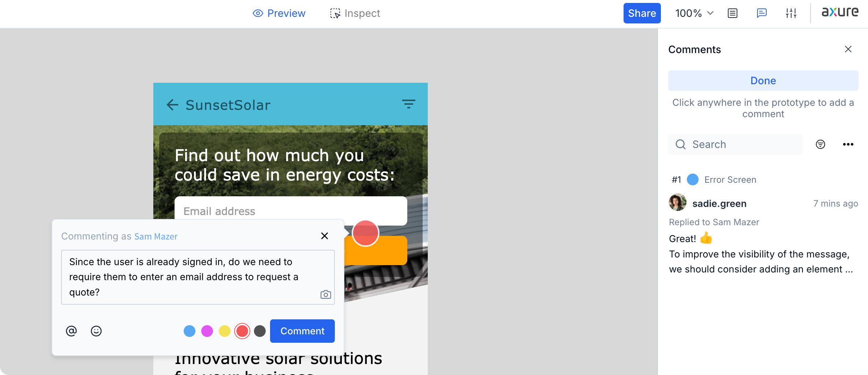Open the notes panel icon
This screenshot has height=375, width=868.
[733, 14]
